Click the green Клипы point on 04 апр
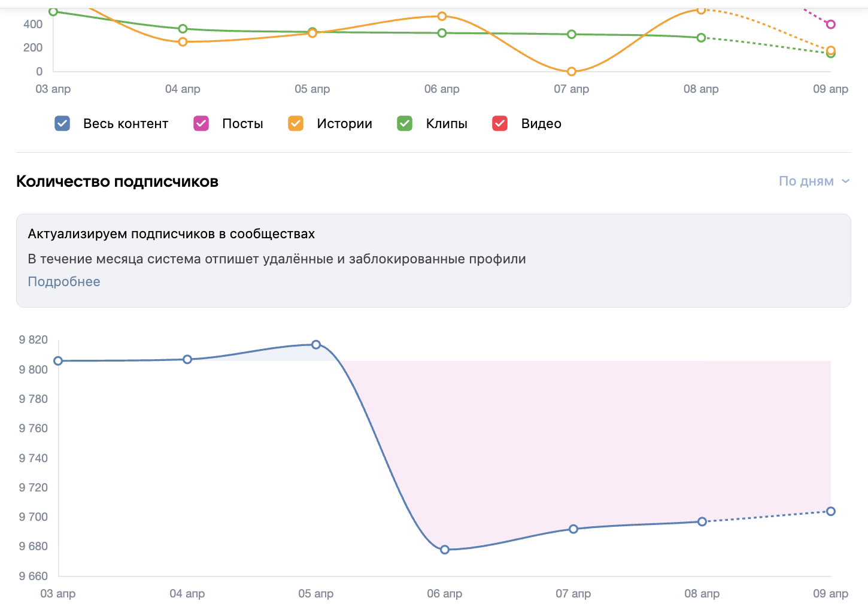This screenshot has width=868, height=613. point(183,29)
